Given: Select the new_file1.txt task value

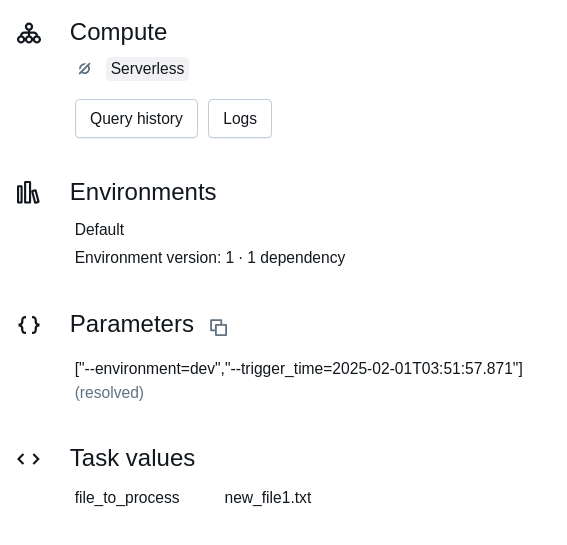Looking at the screenshot, I should [x=268, y=498].
